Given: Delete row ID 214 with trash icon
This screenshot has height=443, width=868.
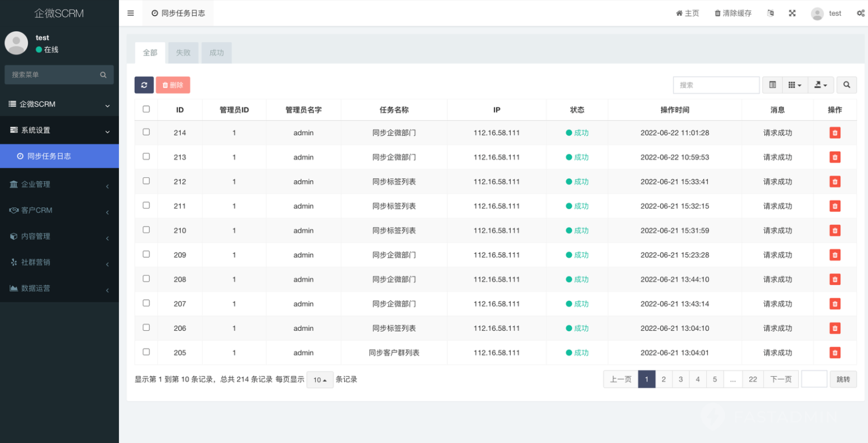Looking at the screenshot, I should pyautogui.click(x=835, y=133).
